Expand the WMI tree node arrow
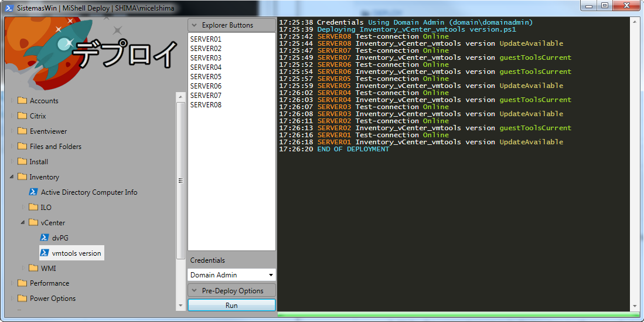644x322 pixels. click(x=23, y=268)
